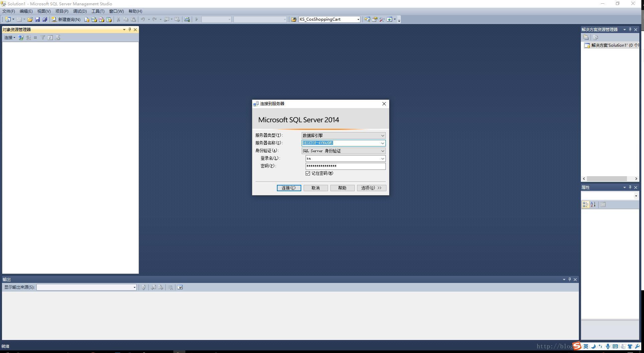
Task: Pin the 对象资源管理器 panel
Action: [x=130, y=29]
